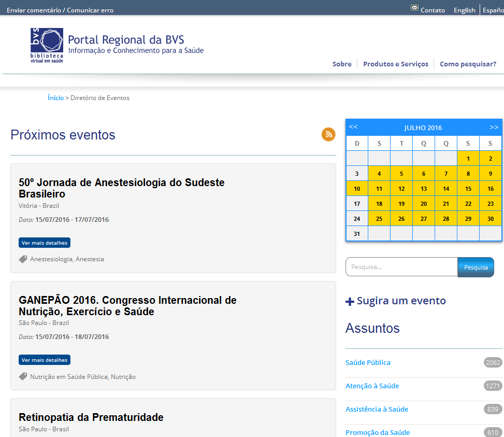
Task: Switch language to English
Action: [x=465, y=10]
